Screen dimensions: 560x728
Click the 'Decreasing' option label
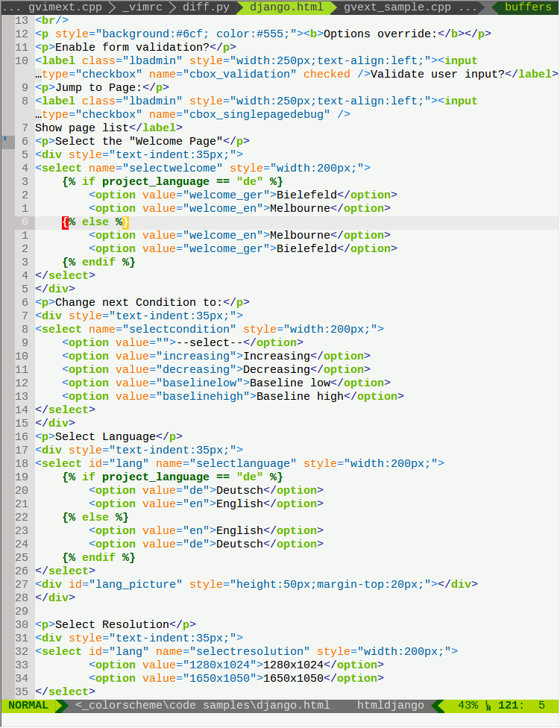pos(277,370)
